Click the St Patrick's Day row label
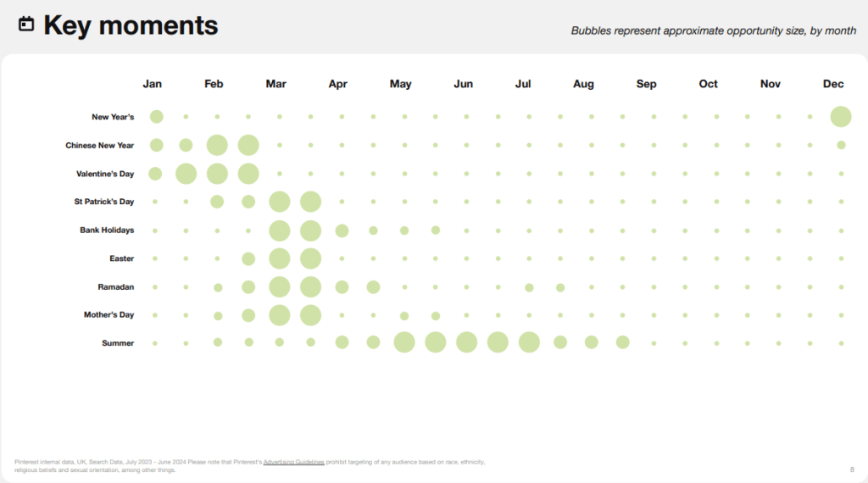This screenshot has width=868, height=483. 104,202
